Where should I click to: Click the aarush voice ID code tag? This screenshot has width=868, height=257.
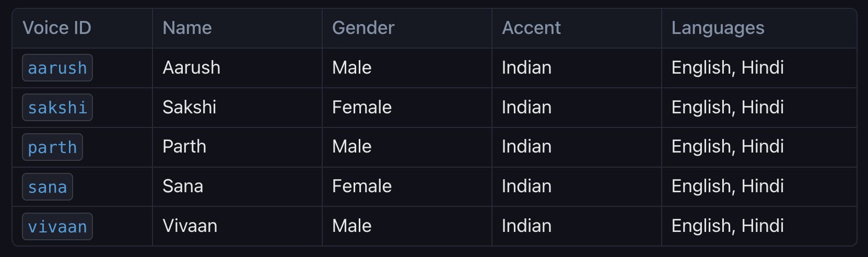coord(57,68)
